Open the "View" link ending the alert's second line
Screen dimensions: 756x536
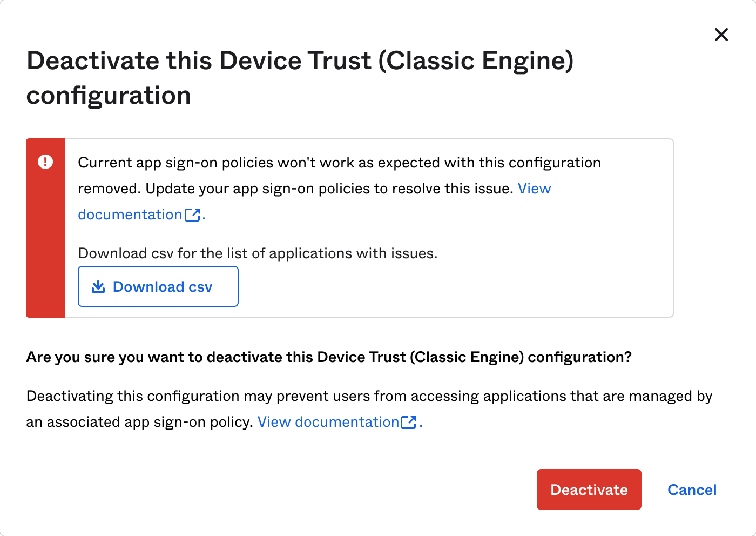click(x=534, y=189)
